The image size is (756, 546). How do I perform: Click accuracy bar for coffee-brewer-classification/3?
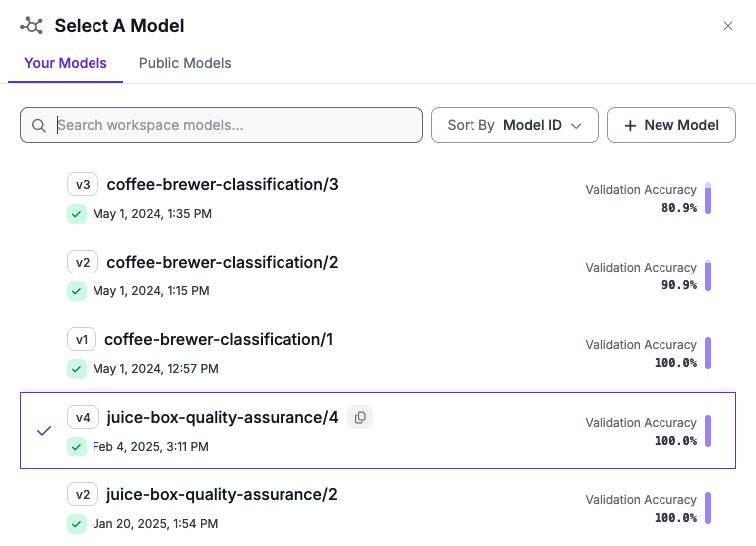tap(708, 198)
